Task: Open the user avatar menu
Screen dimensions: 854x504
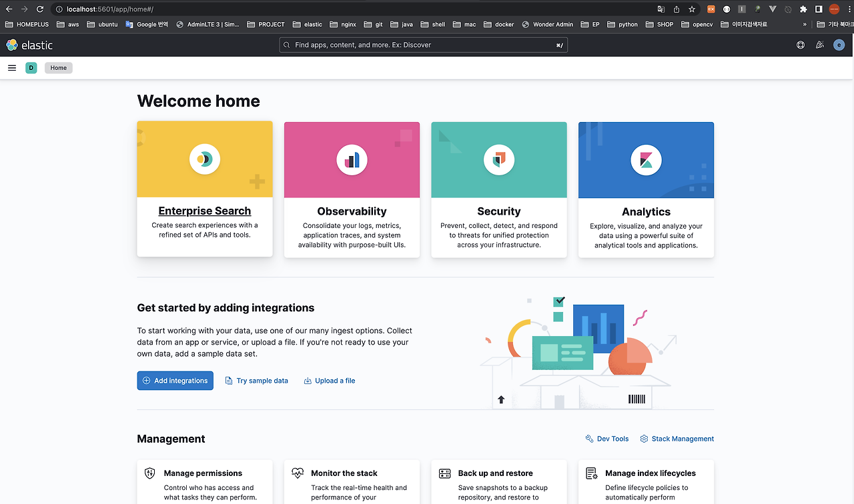Action: pyautogui.click(x=839, y=45)
